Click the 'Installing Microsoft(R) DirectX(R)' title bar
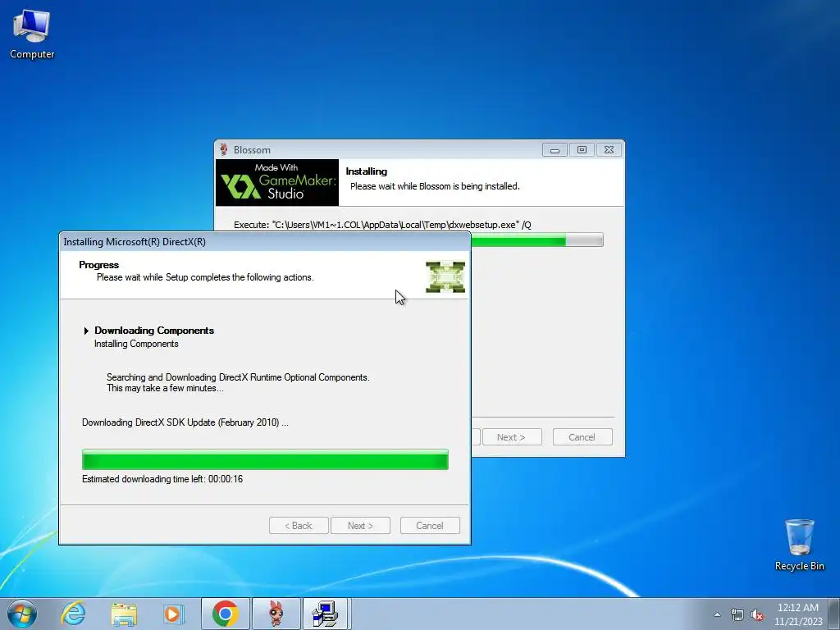This screenshot has width=840, height=630. 265,242
